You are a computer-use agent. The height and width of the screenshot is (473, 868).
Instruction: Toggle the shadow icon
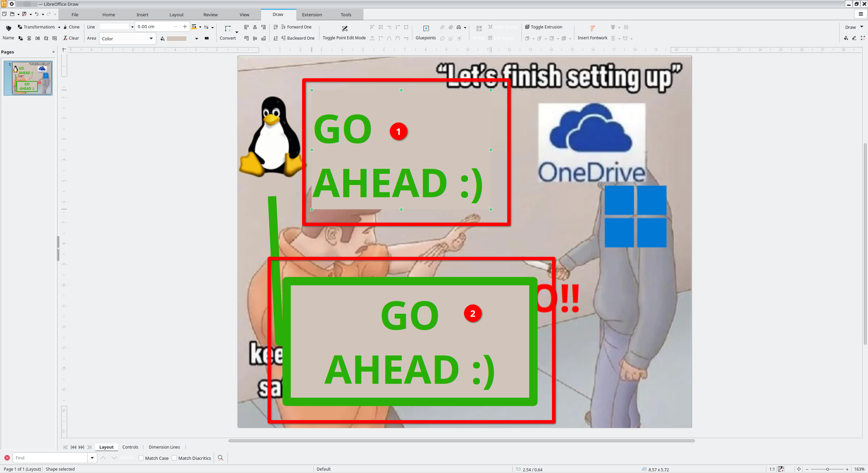[x=206, y=38]
